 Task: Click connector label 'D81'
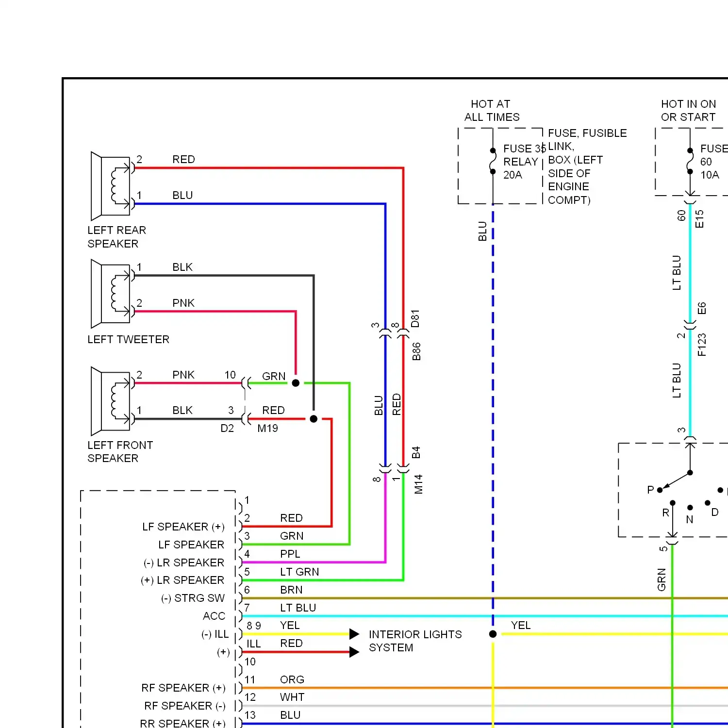(415, 318)
